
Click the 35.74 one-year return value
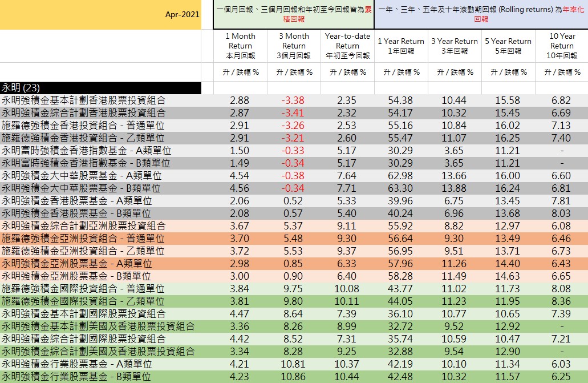coord(400,339)
